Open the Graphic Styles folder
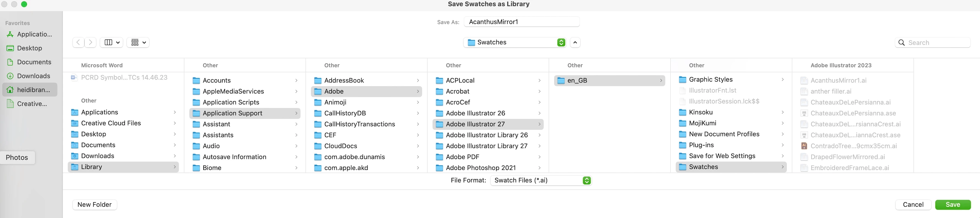The height and width of the screenshot is (218, 980). tap(711, 80)
